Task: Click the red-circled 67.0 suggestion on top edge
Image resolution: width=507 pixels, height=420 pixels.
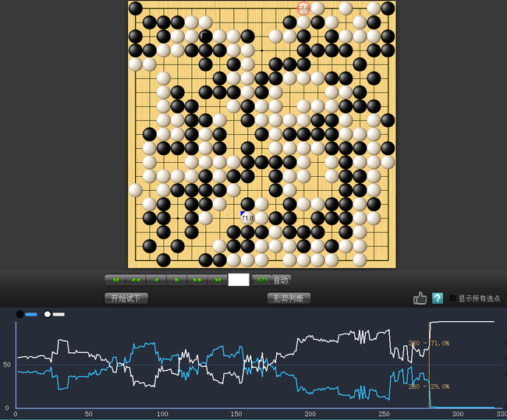Action: tap(303, 9)
